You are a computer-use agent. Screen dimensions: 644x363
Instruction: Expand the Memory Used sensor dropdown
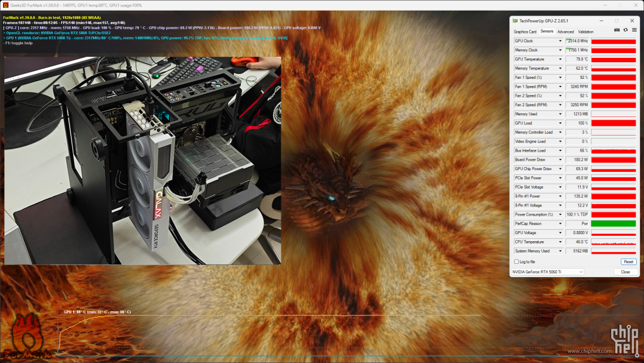pyautogui.click(x=560, y=114)
